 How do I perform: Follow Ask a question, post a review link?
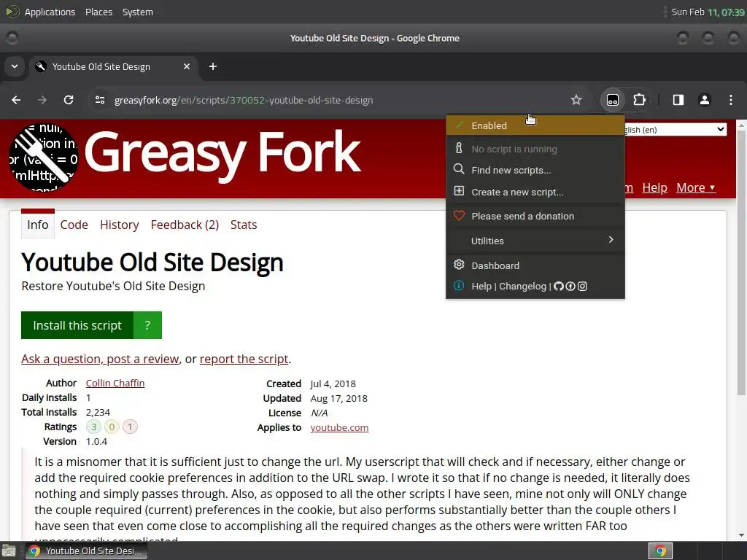[100, 359]
